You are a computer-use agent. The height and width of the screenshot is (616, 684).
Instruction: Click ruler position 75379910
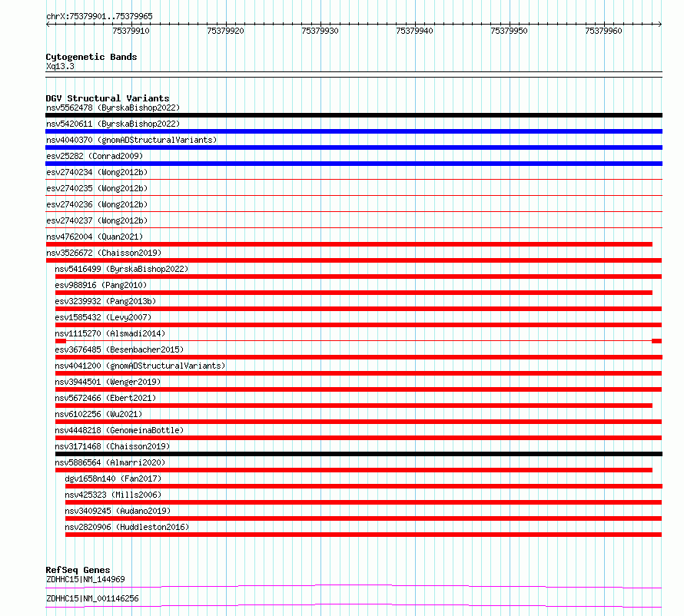(131, 31)
